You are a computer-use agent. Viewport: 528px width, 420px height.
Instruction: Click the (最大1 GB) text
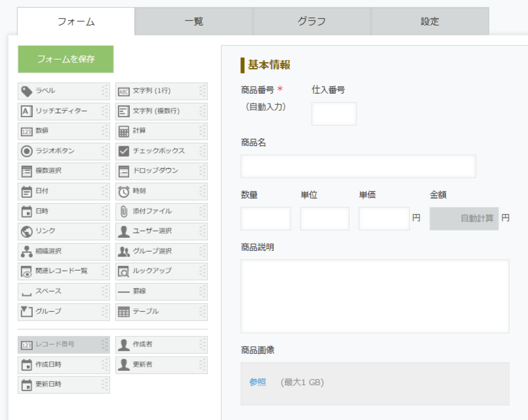pyautogui.click(x=302, y=383)
